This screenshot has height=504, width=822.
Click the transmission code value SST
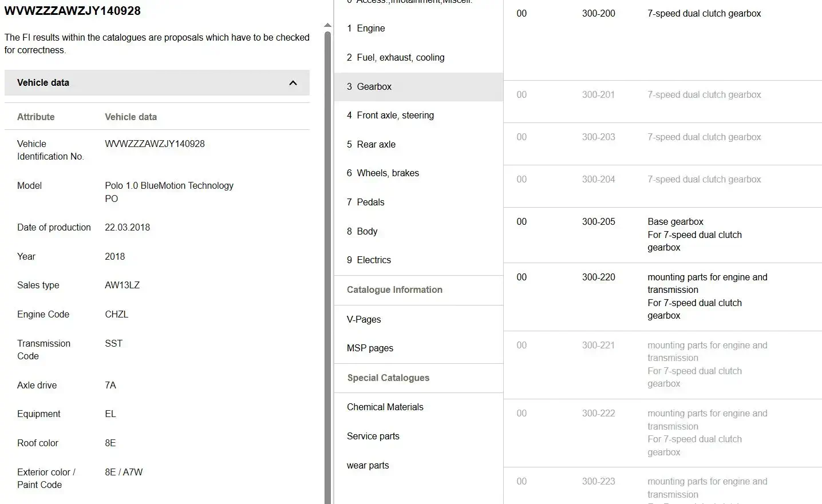tap(113, 344)
